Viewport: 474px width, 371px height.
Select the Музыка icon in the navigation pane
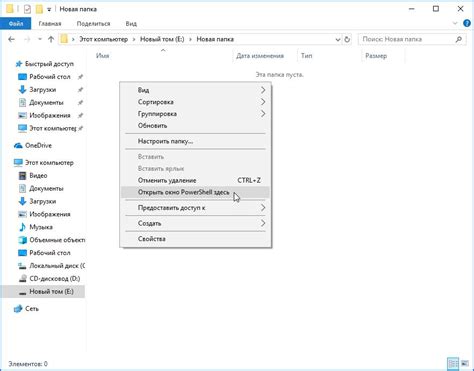tap(22, 227)
